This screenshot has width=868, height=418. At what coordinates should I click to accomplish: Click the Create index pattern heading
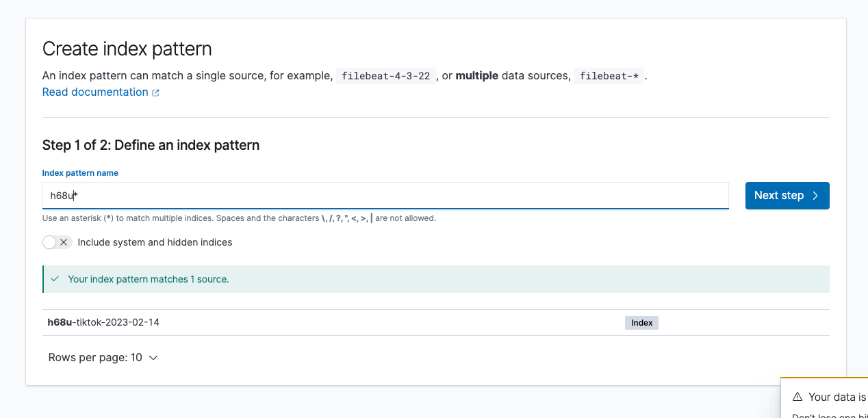point(127,49)
